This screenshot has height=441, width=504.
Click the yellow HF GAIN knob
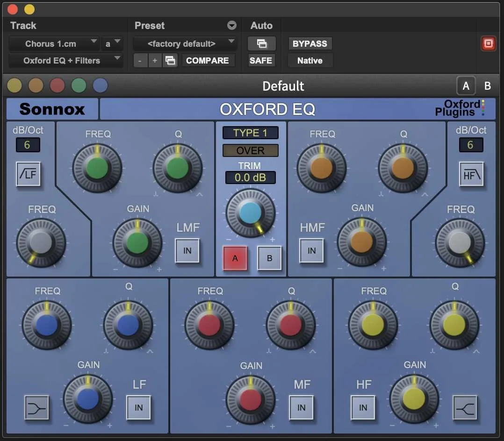414,398
